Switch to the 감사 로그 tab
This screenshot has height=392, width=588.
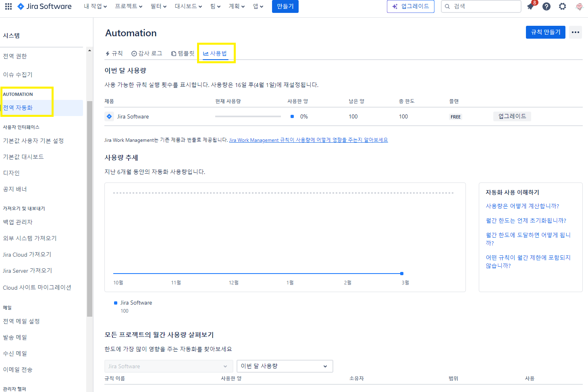[x=147, y=53]
